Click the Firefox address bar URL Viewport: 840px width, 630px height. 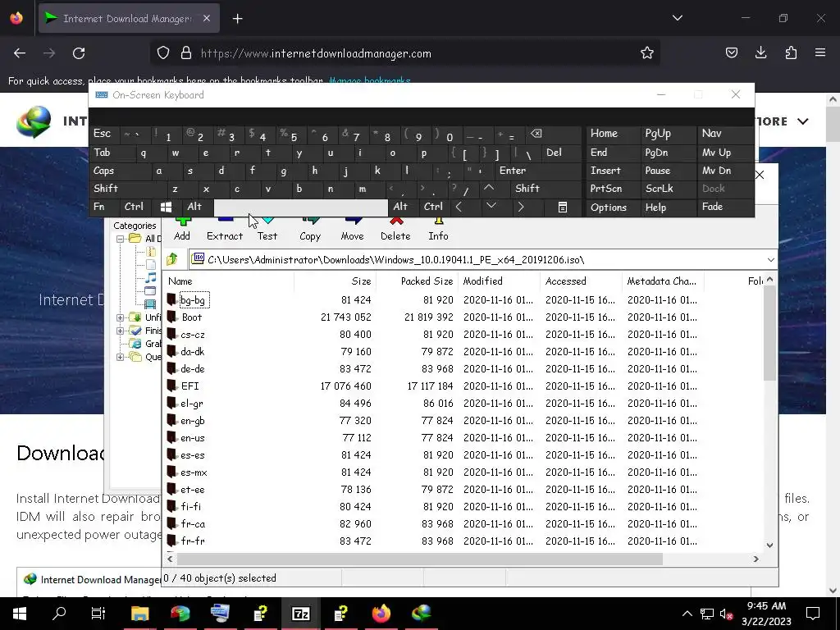[x=316, y=53]
